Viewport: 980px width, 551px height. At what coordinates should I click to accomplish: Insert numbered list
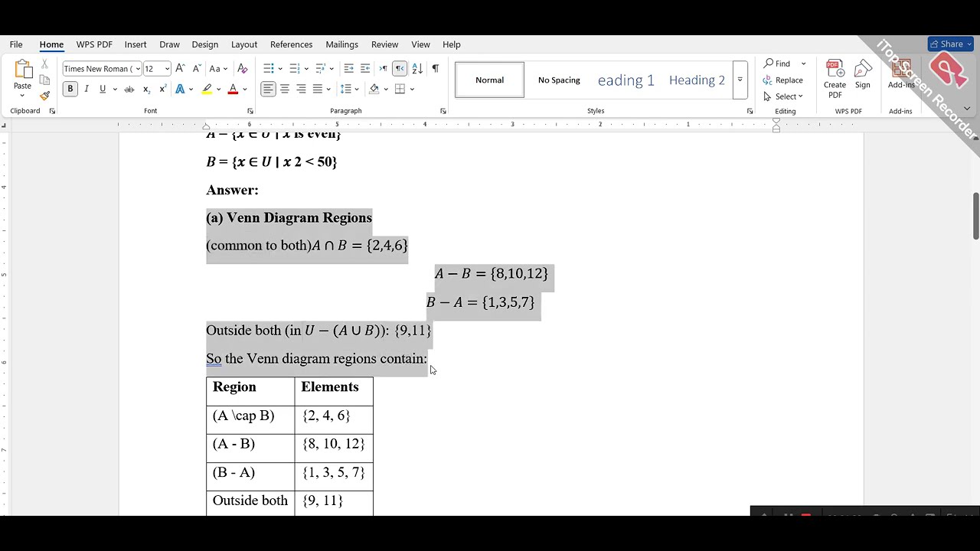294,68
